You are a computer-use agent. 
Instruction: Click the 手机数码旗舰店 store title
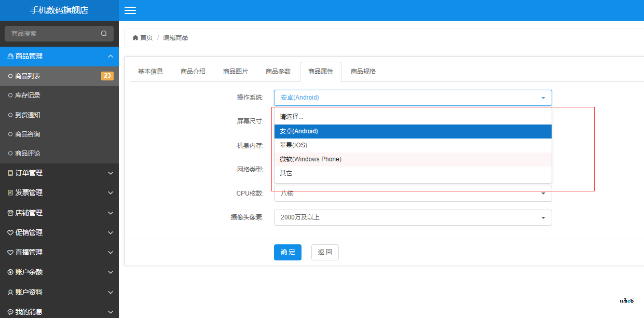59,10
